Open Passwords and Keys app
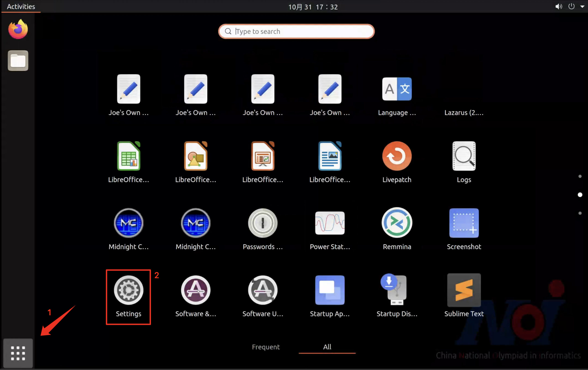The height and width of the screenshot is (370, 588). (263, 223)
